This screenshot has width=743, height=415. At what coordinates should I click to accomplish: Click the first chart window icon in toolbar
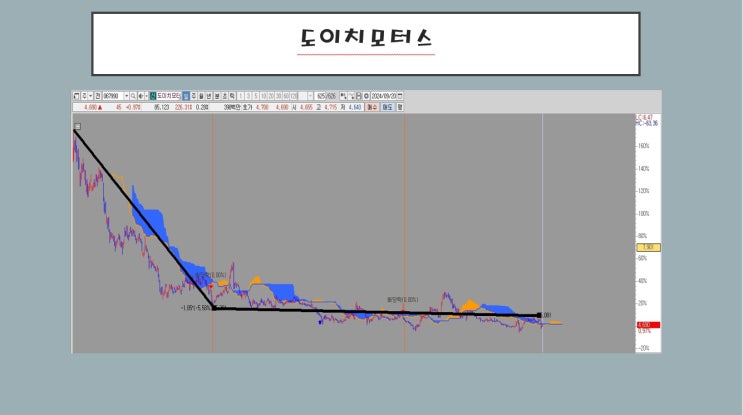coord(76,96)
